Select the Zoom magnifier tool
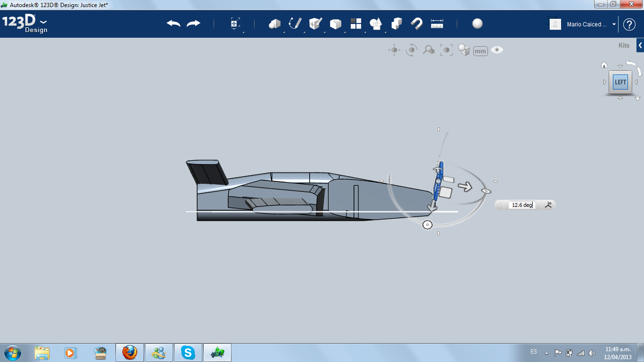644x362 pixels. coord(429,50)
